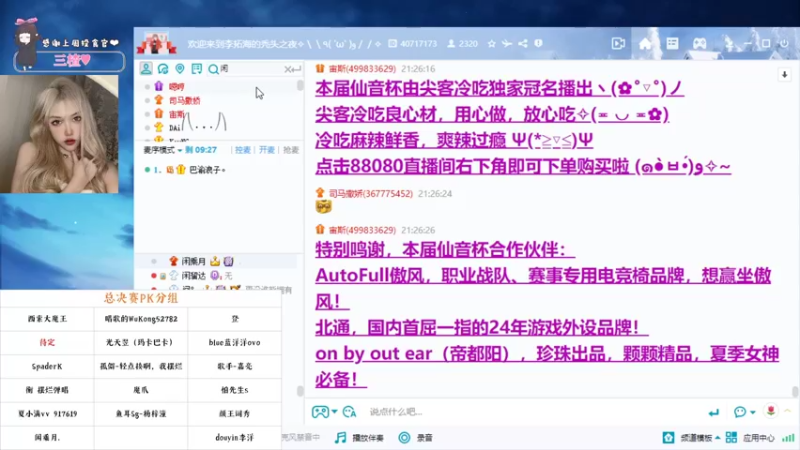This screenshot has height=450, width=800.
Task: Focus the 说点什么吧 message input box
Action: point(533,412)
